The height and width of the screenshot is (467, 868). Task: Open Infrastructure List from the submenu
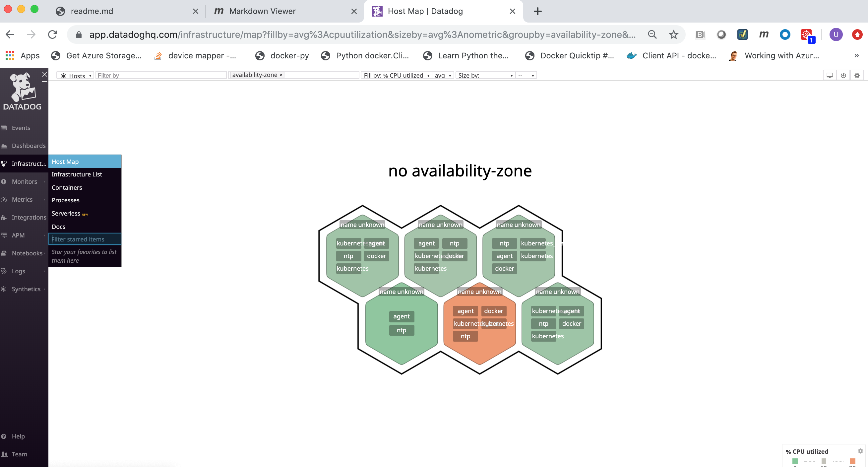coord(77,174)
